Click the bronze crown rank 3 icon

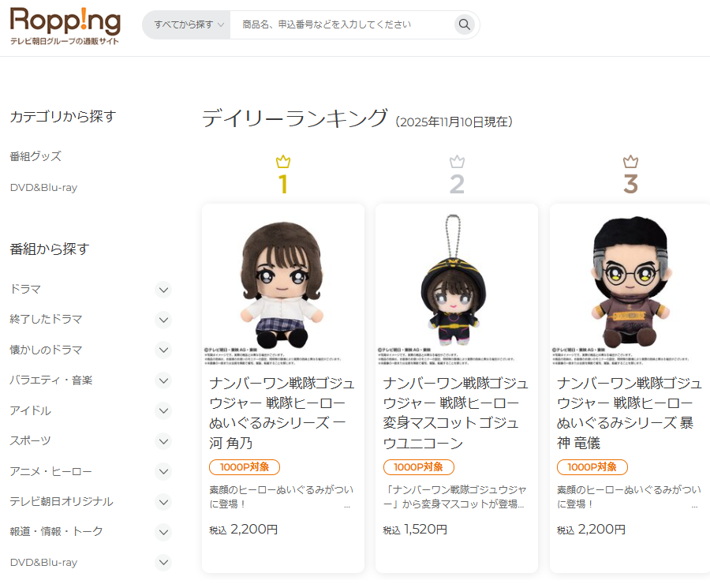coord(630,161)
